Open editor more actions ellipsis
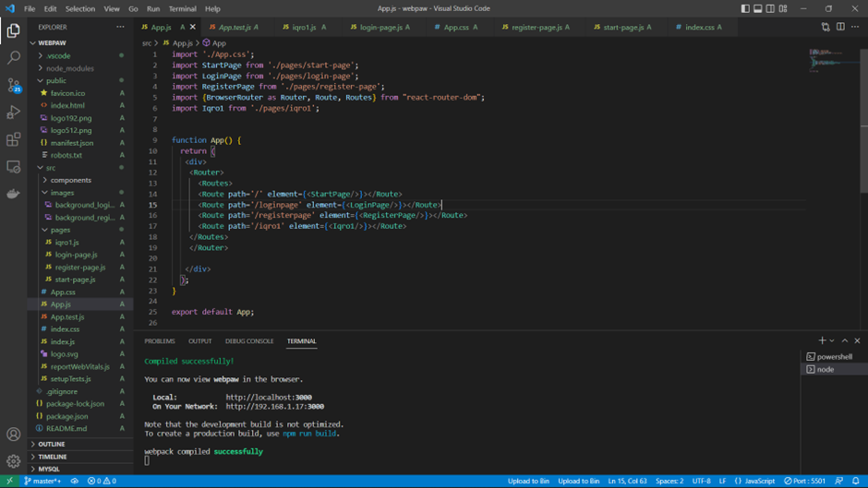The height and width of the screenshot is (488, 868). point(855,27)
